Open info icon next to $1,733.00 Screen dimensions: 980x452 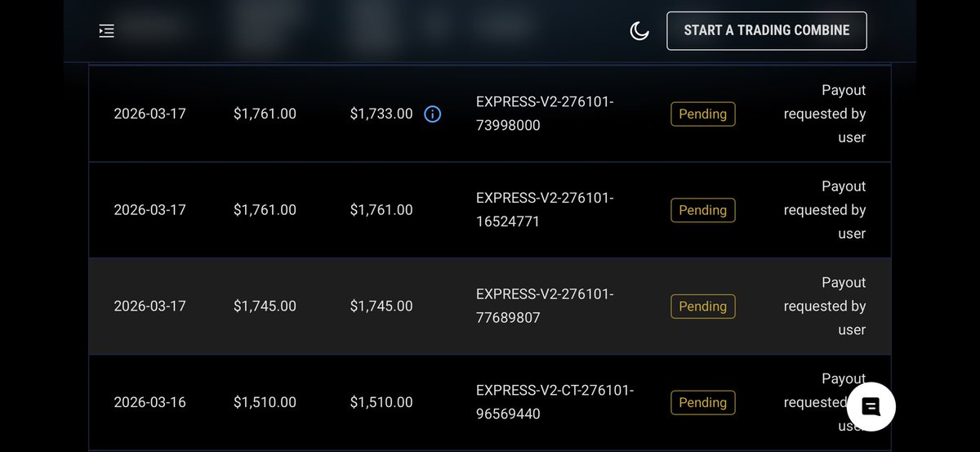433,114
